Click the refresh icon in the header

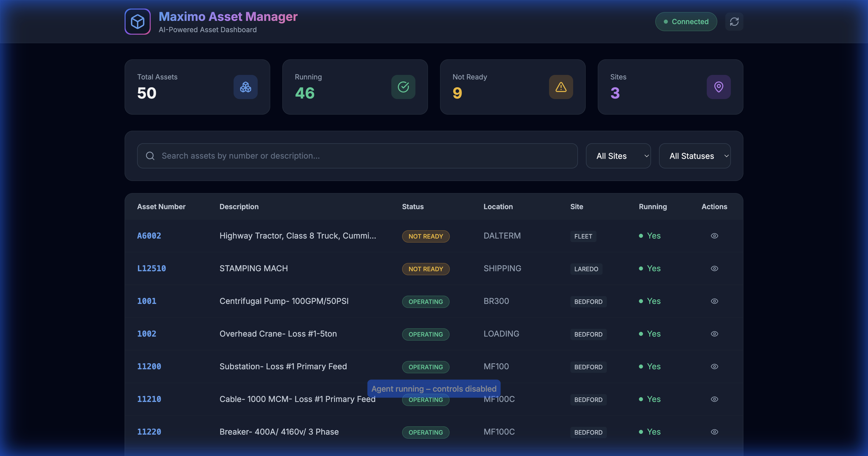tap(735, 22)
